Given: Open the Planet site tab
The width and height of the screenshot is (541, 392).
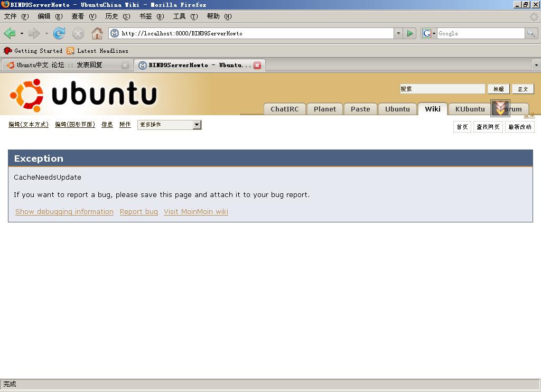Looking at the screenshot, I should pos(325,109).
